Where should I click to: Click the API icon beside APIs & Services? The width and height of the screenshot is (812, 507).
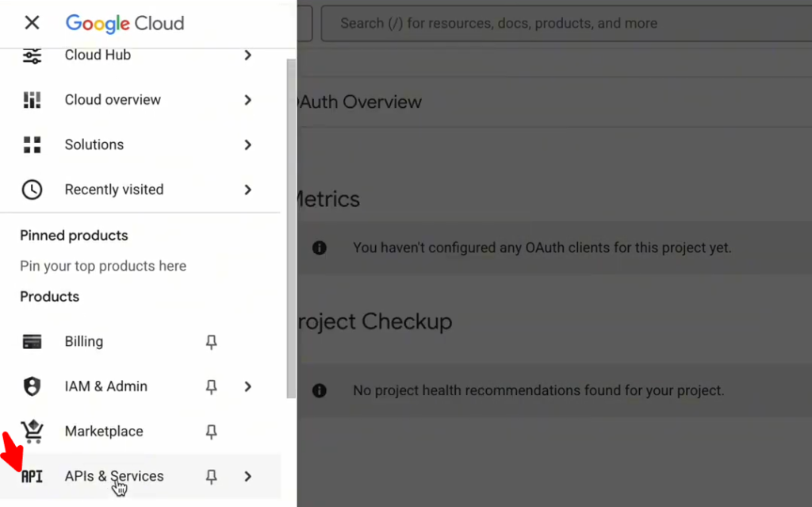(32, 477)
